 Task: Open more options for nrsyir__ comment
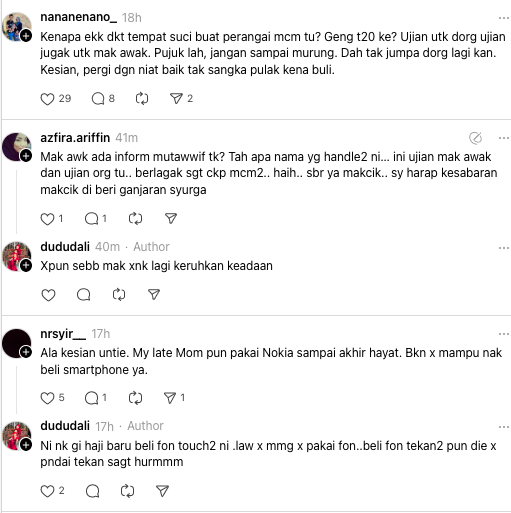(504, 334)
